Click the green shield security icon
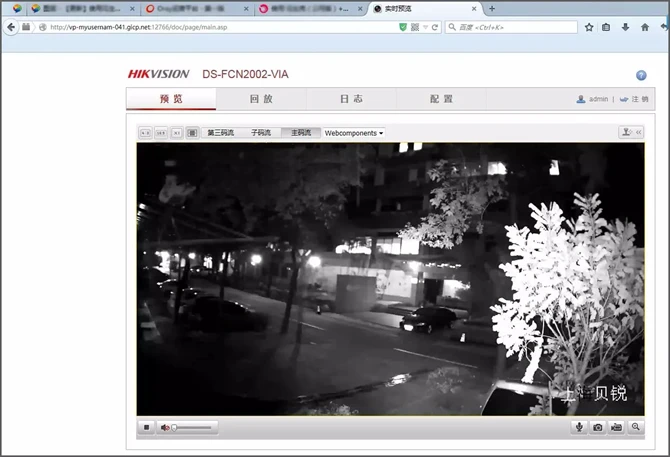Viewport: 670px width, 457px height. click(x=403, y=27)
